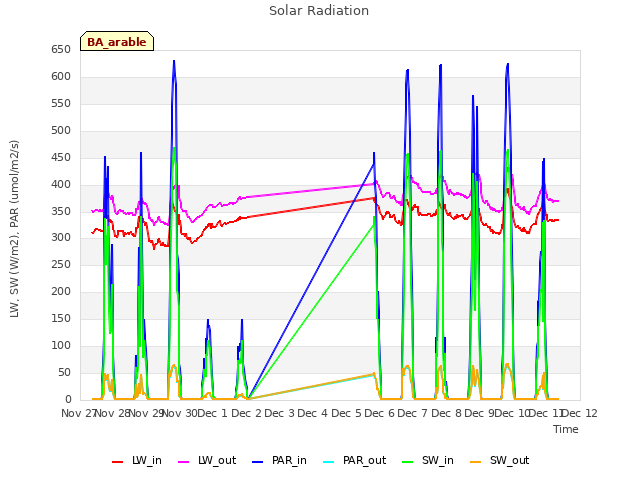Image resolution: width=640 pixels, height=480 pixels.
Task: Click the 450 y-axis tick label
Action: [x=61, y=157]
